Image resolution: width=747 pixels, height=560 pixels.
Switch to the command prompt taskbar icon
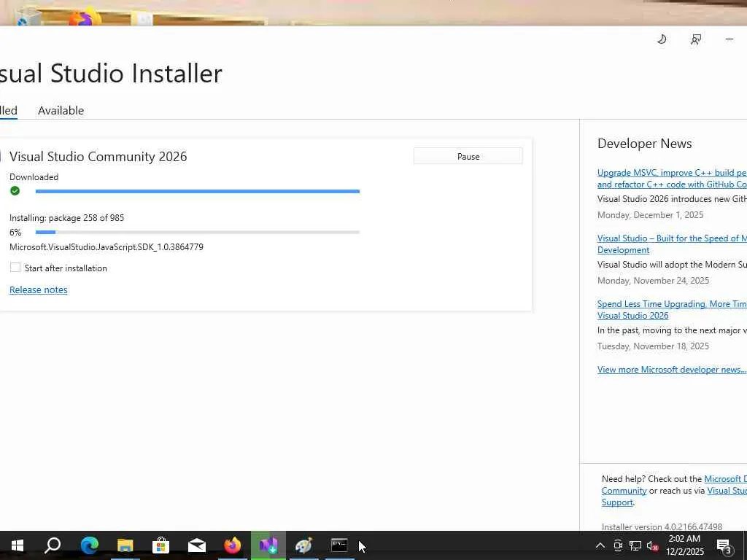pos(339,545)
